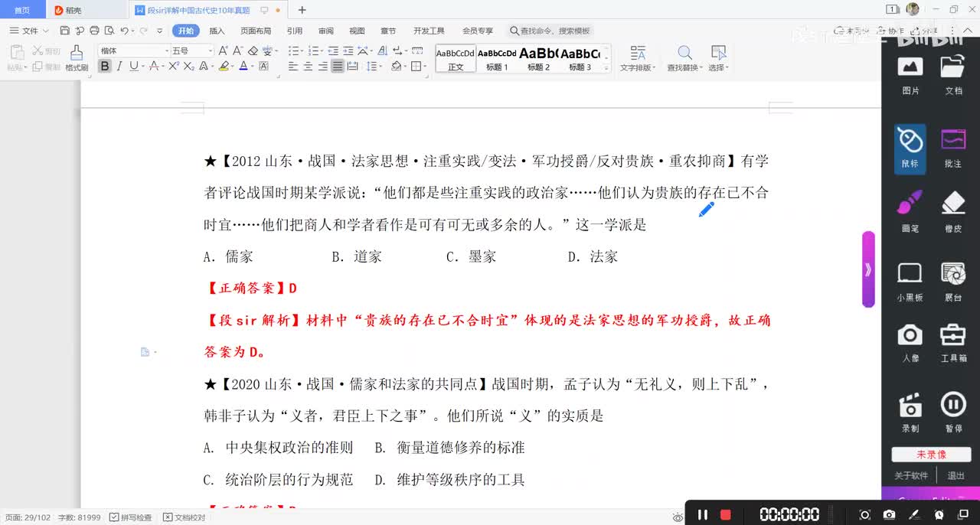The height and width of the screenshot is (525, 980).
Task: Open the 工具箱 (toolbox)
Action: [x=953, y=342]
